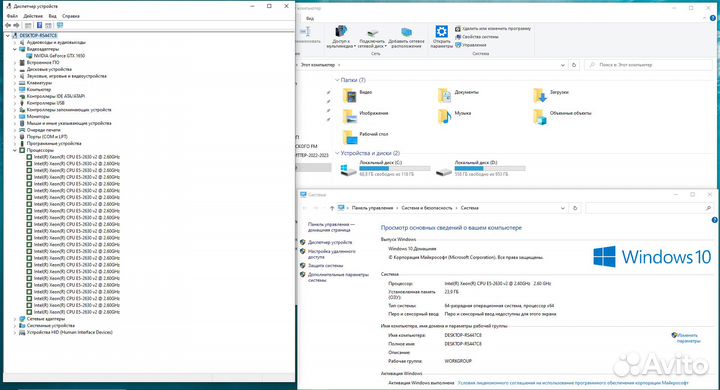Collapse 'Устройства и диски (2)' group

(x=337, y=153)
